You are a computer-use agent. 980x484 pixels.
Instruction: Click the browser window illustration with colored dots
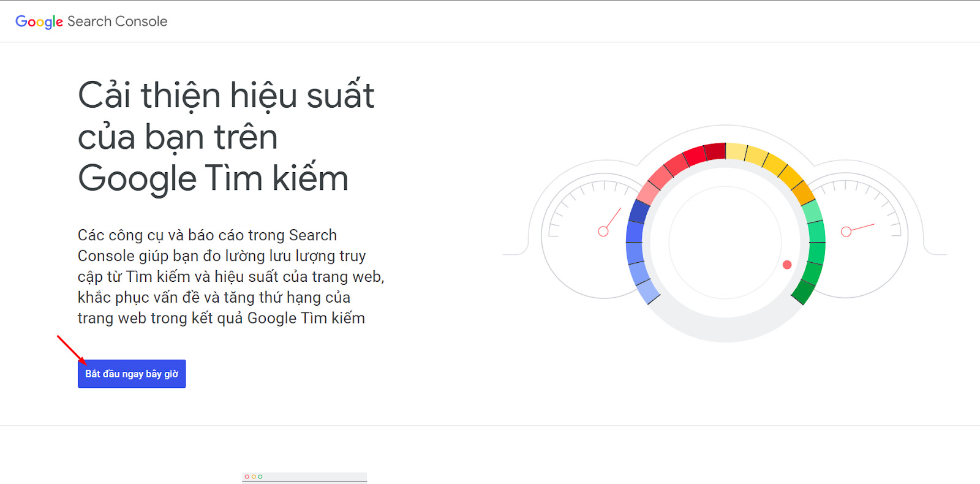(304, 477)
